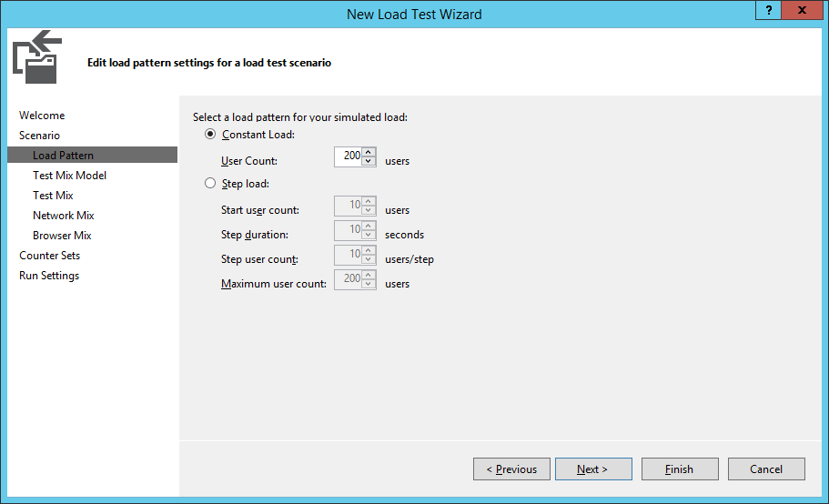Decrease Step user count with down arrow
The height and width of the screenshot is (504, 829).
369,259
